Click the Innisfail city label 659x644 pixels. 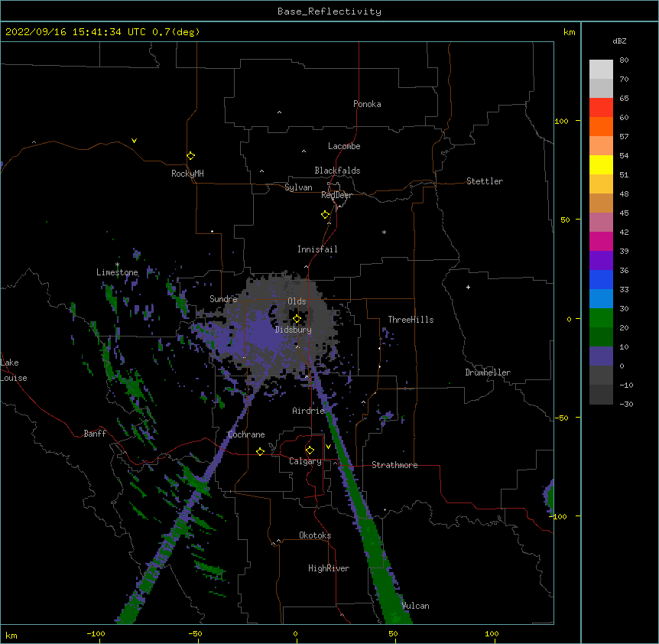pos(317,249)
